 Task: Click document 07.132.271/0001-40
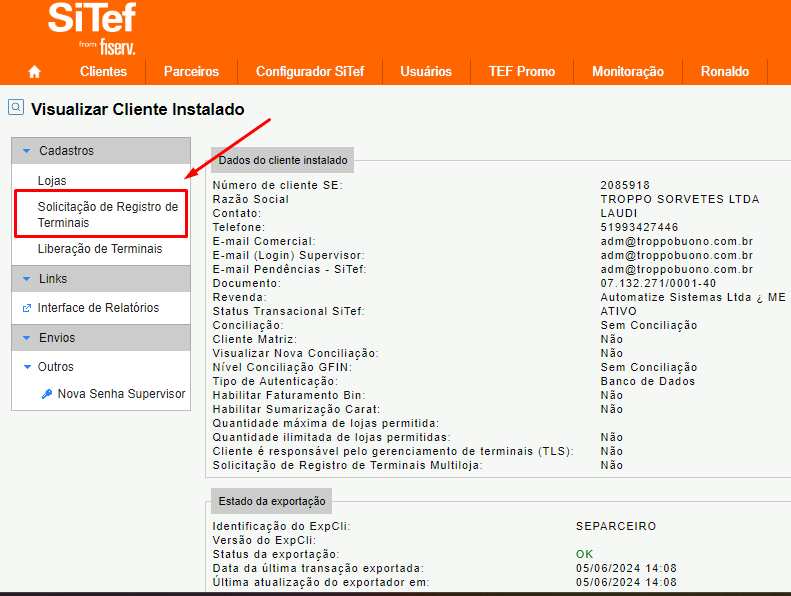coord(658,284)
